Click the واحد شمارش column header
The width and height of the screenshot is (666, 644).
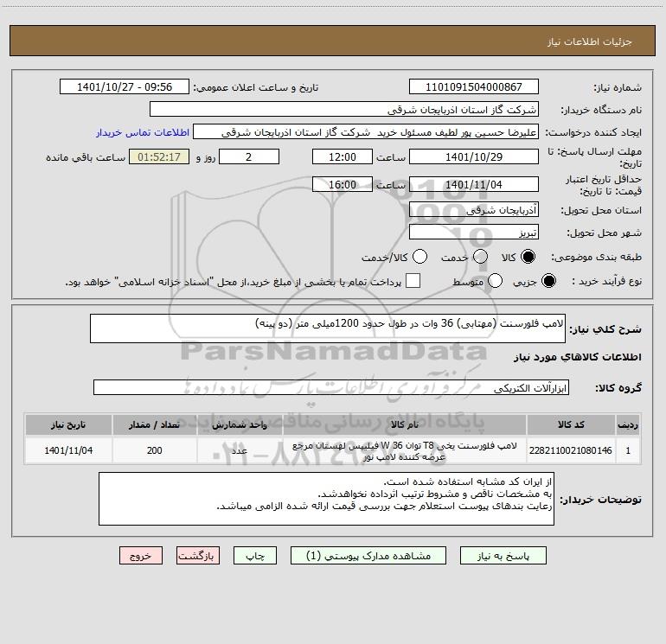pos(240,425)
